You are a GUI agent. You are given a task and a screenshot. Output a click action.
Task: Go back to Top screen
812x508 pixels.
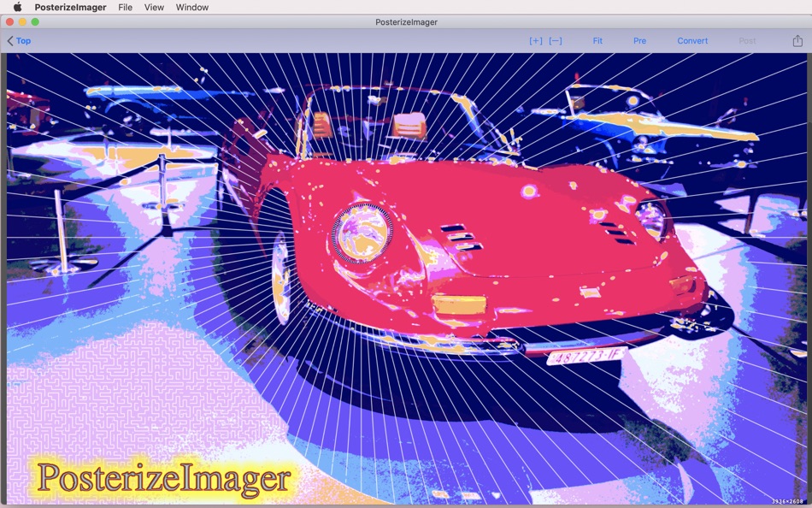19,40
